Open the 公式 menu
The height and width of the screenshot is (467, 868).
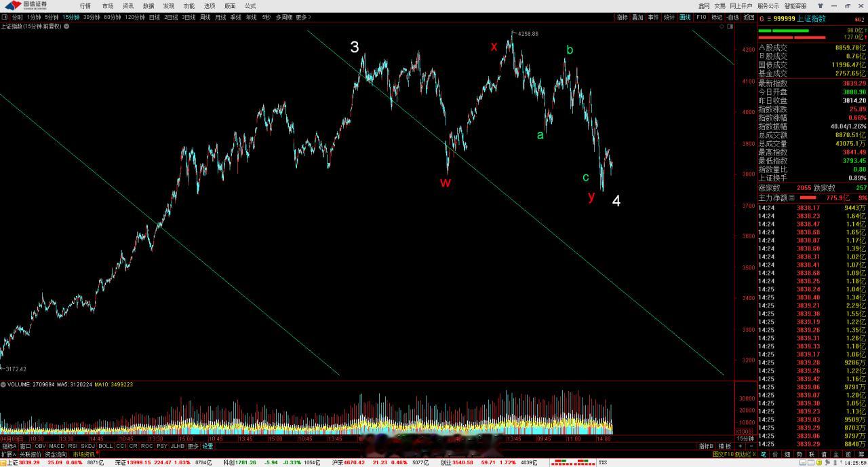tap(250, 5)
